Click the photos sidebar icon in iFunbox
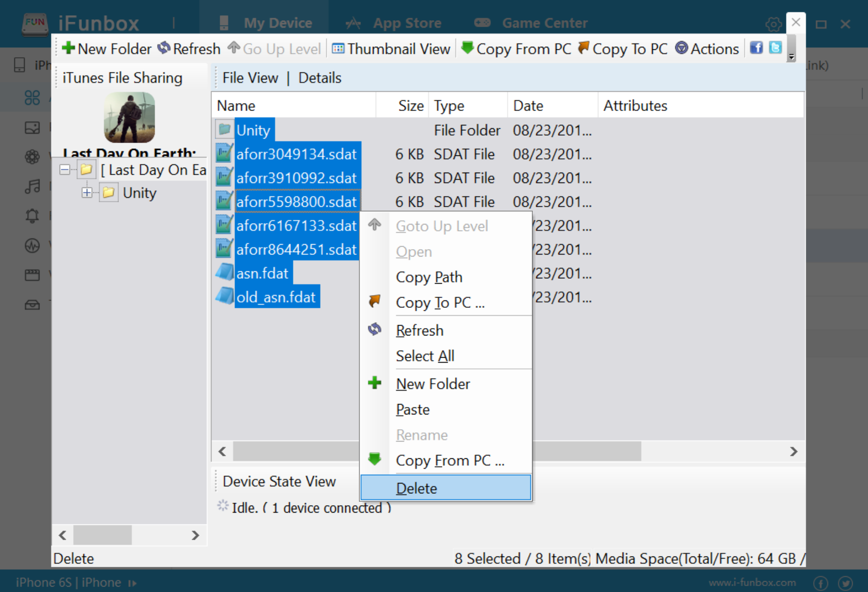 coord(32,128)
